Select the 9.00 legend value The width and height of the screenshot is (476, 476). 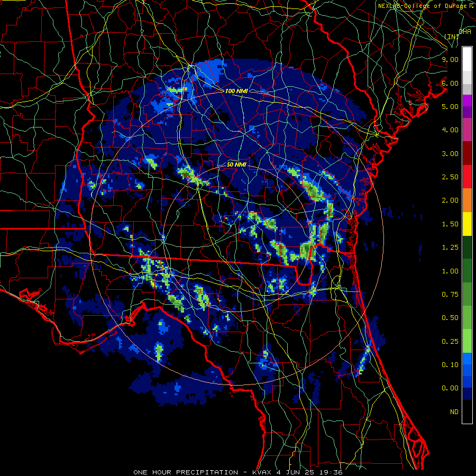pos(450,59)
